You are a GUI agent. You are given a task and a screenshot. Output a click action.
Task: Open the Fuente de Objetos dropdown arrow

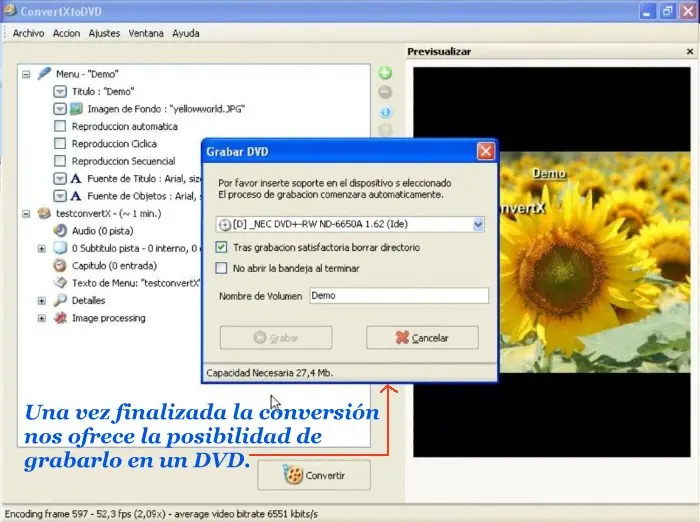60,196
